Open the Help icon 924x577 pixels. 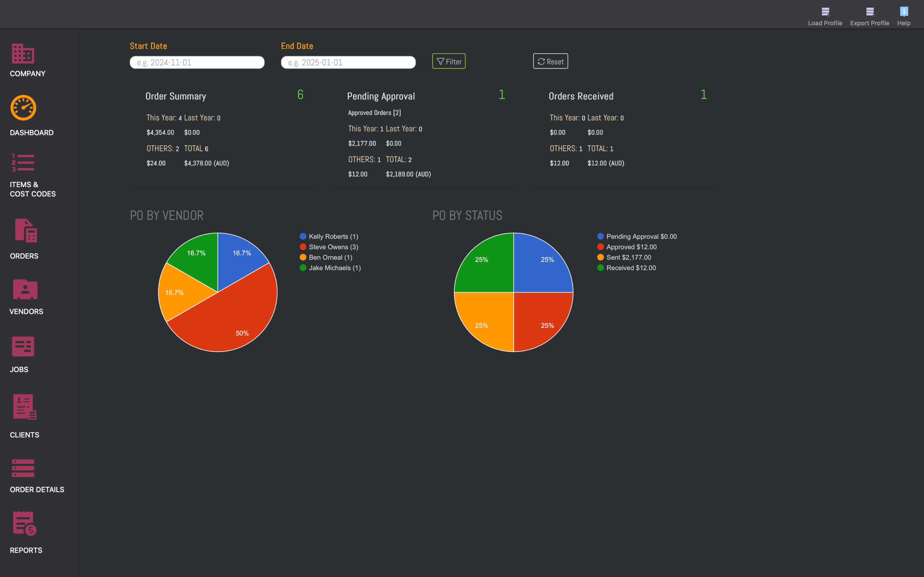point(903,12)
